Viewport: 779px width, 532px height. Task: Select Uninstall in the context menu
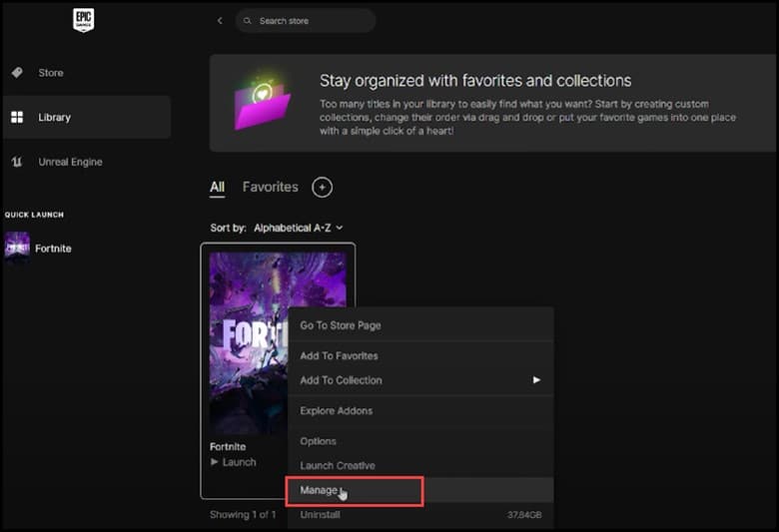tap(420, 515)
